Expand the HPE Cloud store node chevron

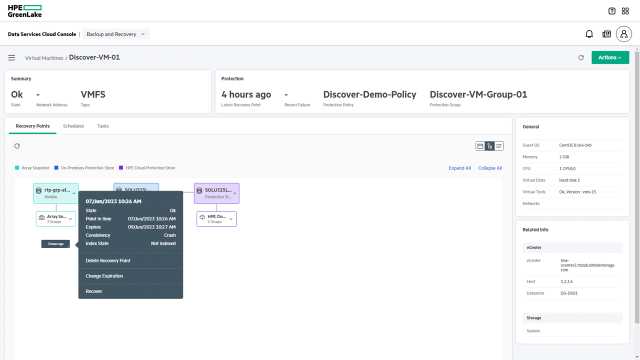pos(231,219)
